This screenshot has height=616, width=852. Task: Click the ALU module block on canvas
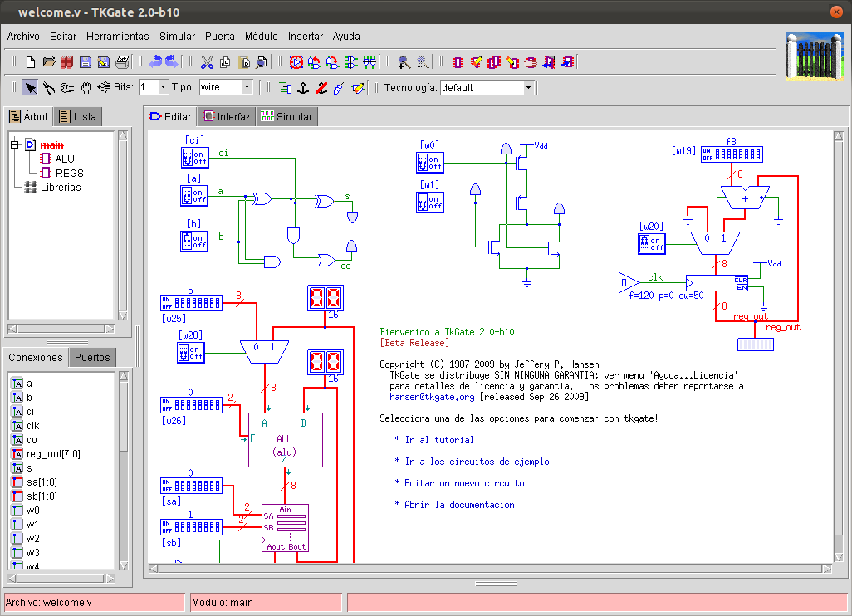(286, 440)
